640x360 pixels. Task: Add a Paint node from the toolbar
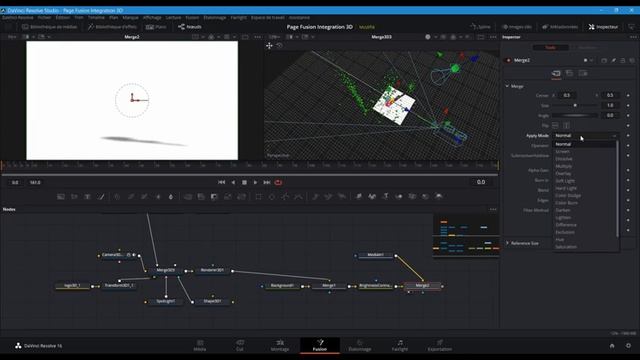(101, 197)
